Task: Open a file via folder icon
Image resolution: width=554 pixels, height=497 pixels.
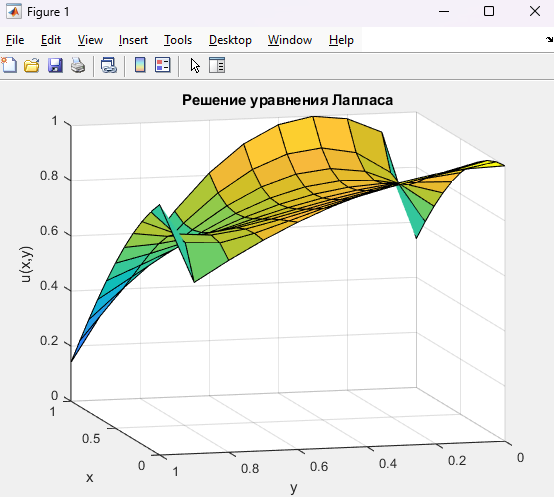Action: tap(32, 65)
